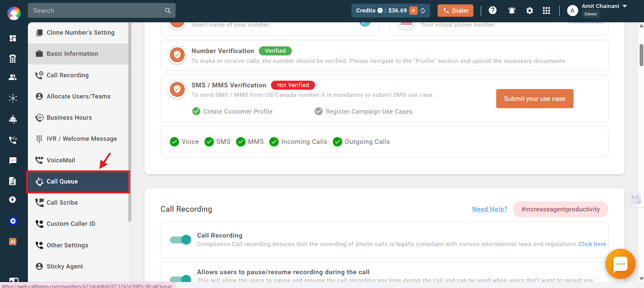Toggle the Call Recording switch

[x=180, y=240]
